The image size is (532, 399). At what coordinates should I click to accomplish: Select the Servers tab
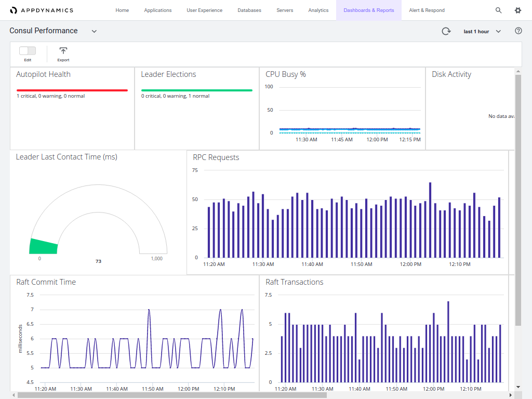pyautogui.click(x=285, y=10)
